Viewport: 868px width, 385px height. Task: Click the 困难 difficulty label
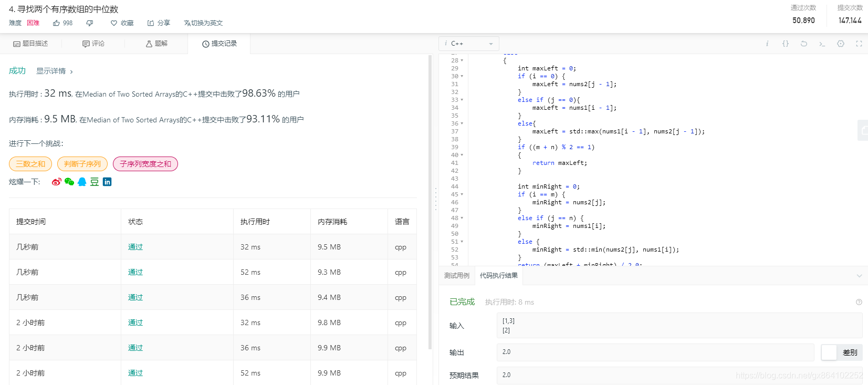point(33,23)
